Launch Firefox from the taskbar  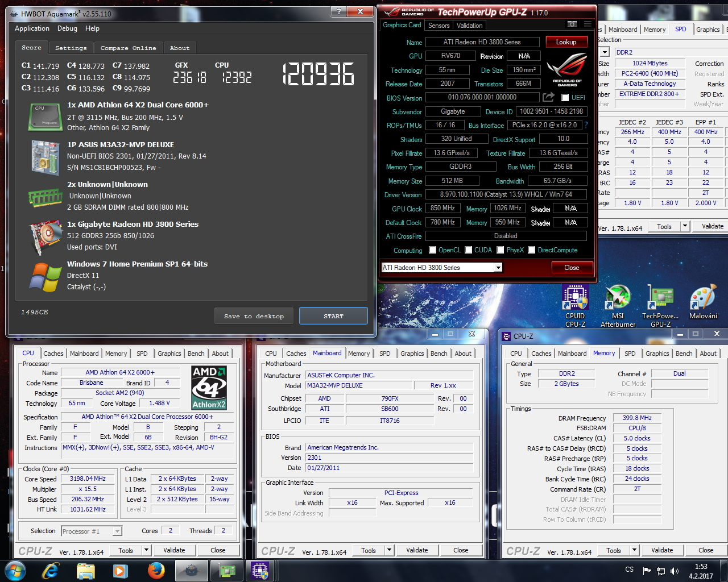click(x=156, y=571)
